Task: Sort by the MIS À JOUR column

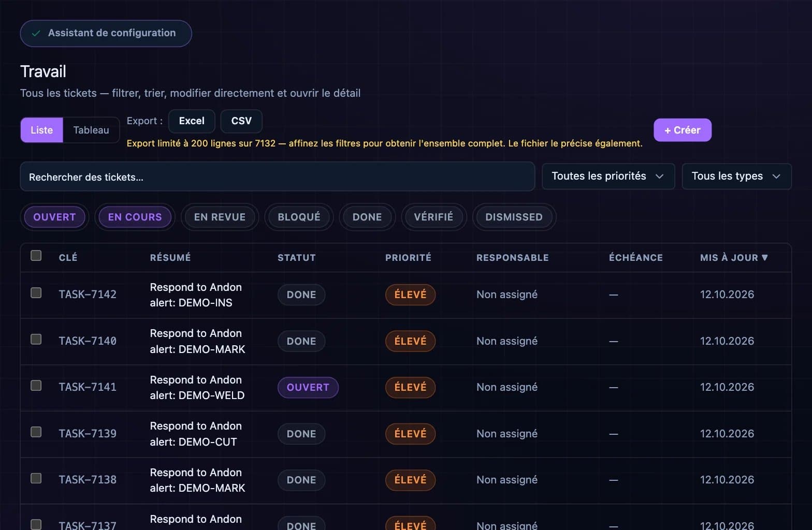Action: tap(734, 258)
